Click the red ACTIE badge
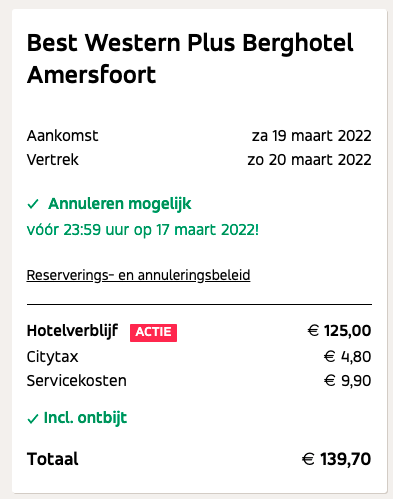 click(x=153, y=332)
